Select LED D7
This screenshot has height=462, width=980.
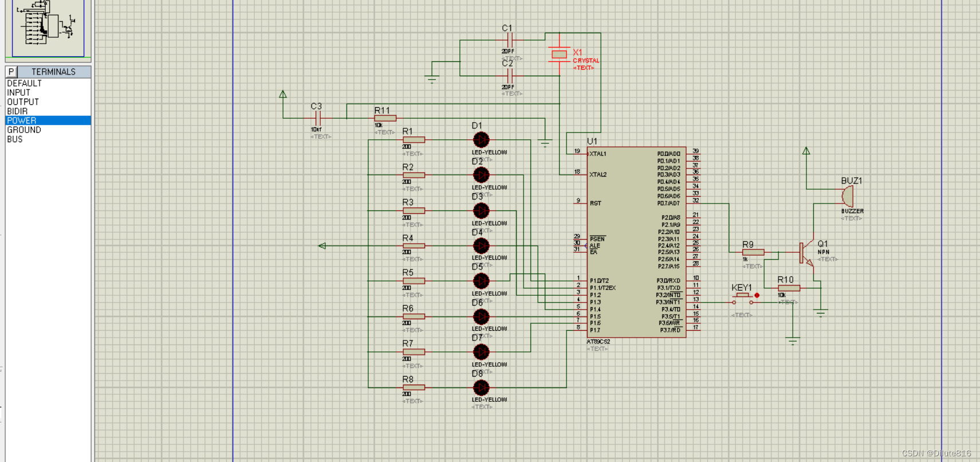tap(481, 352)
